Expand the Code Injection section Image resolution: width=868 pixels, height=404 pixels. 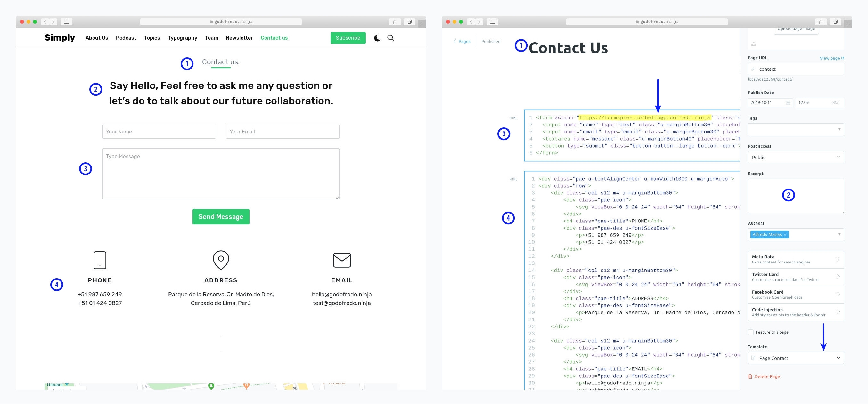tap(796, 312)
